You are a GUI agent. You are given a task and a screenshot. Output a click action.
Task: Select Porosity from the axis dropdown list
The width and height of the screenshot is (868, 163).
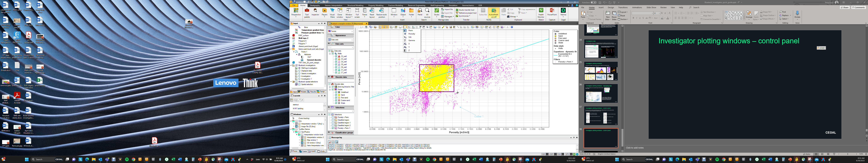(412, 34)
